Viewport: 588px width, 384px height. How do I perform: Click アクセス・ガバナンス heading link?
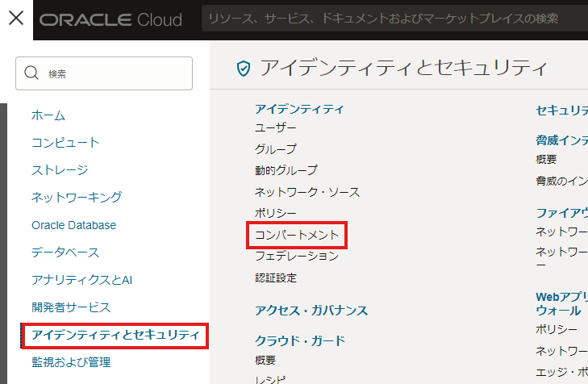tap(311, 311)
